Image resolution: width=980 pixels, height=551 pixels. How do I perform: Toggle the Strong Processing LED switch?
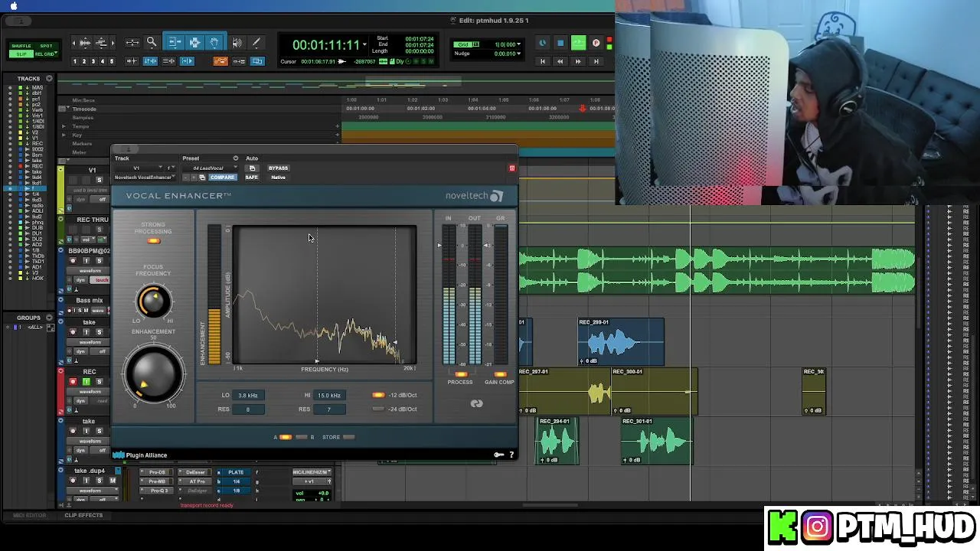(154, 241)
